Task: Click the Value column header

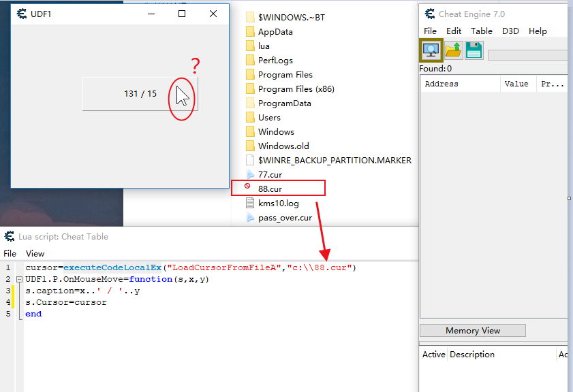Action: (x=516, y=84)
